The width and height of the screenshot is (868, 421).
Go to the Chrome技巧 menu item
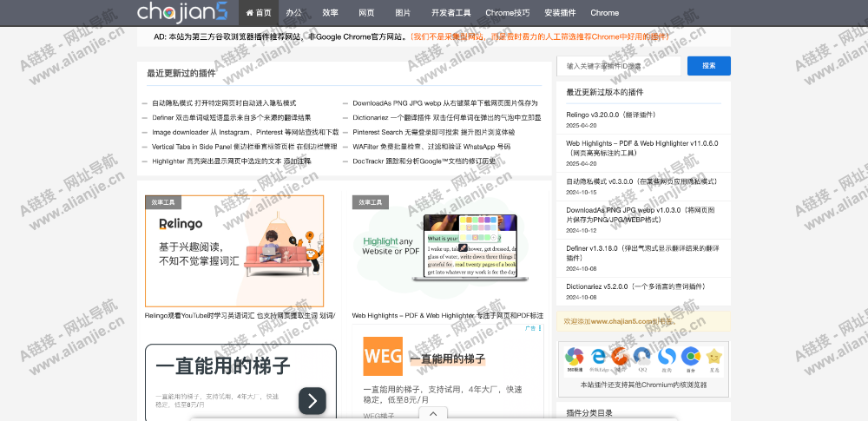pos(507,13)
